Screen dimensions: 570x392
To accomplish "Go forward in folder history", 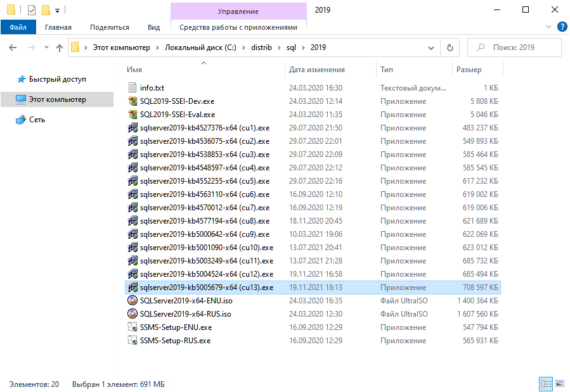I will [x=32, y=47].
